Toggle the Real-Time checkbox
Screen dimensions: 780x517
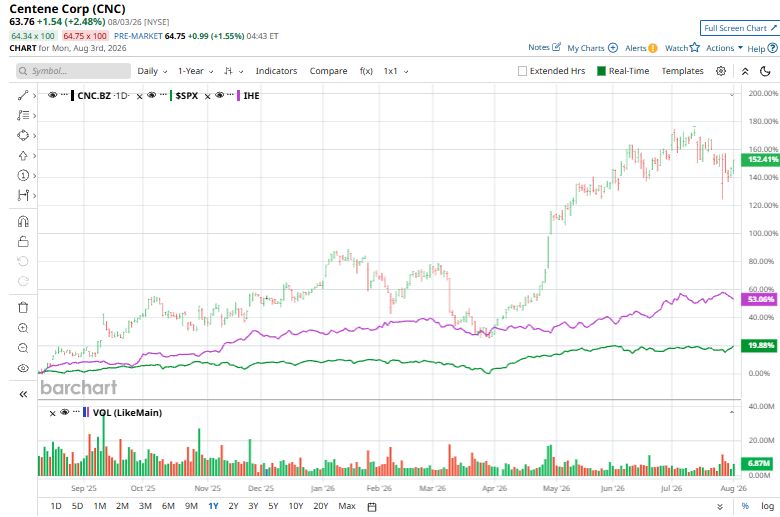[601, 71]
